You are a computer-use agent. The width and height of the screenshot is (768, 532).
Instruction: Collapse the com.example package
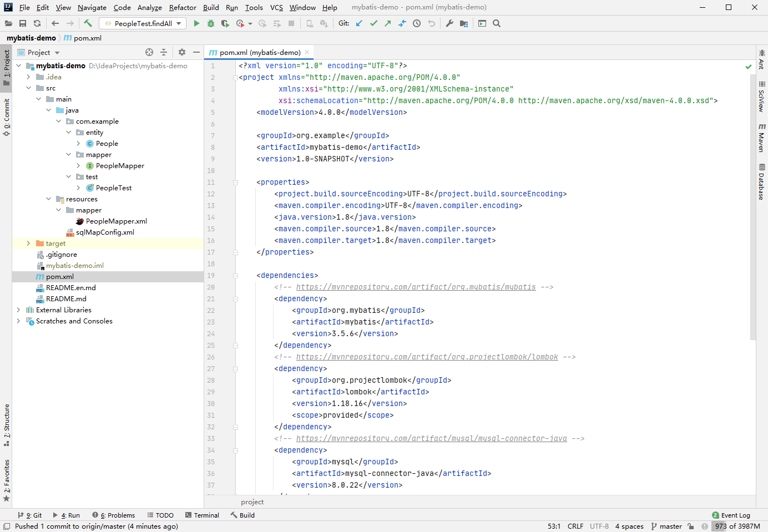58,121
